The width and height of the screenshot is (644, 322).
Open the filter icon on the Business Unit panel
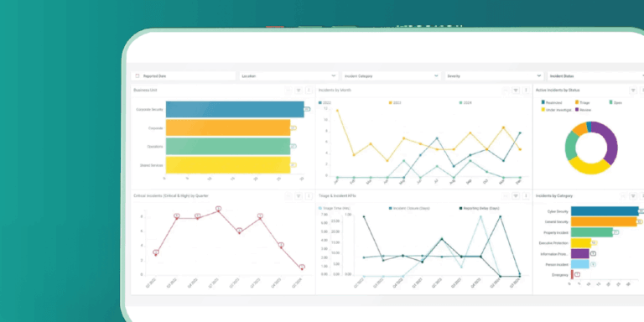point(299,91)
